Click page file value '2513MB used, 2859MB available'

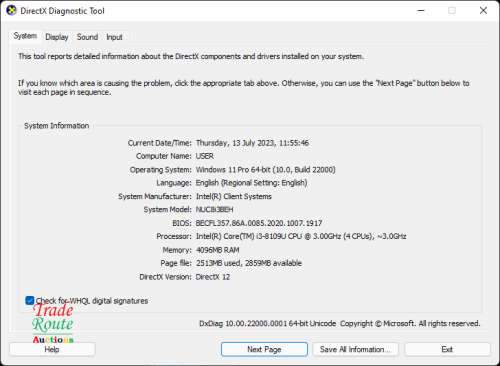pyautogui.click(x=249, y=263)
